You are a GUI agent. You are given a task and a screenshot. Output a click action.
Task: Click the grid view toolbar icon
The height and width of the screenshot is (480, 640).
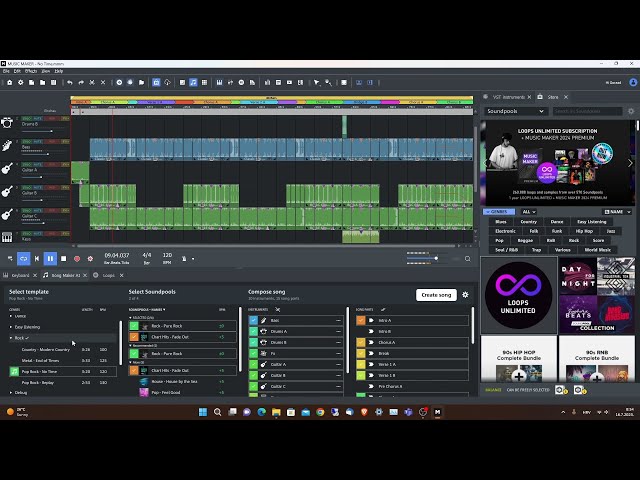coord(204,82)
